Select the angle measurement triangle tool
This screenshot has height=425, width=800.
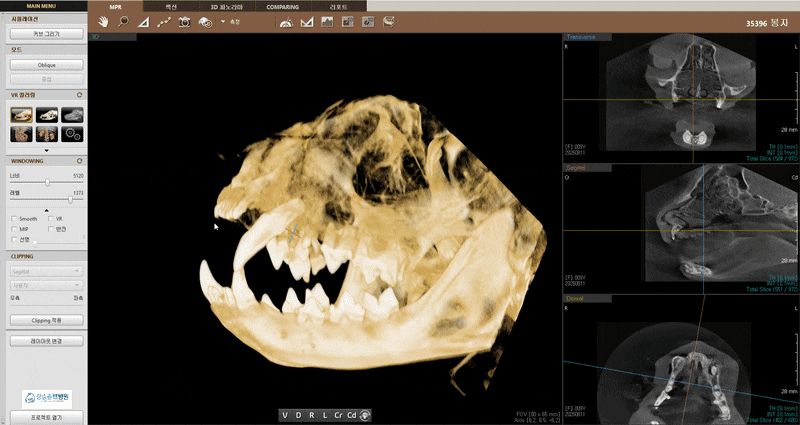143,22
